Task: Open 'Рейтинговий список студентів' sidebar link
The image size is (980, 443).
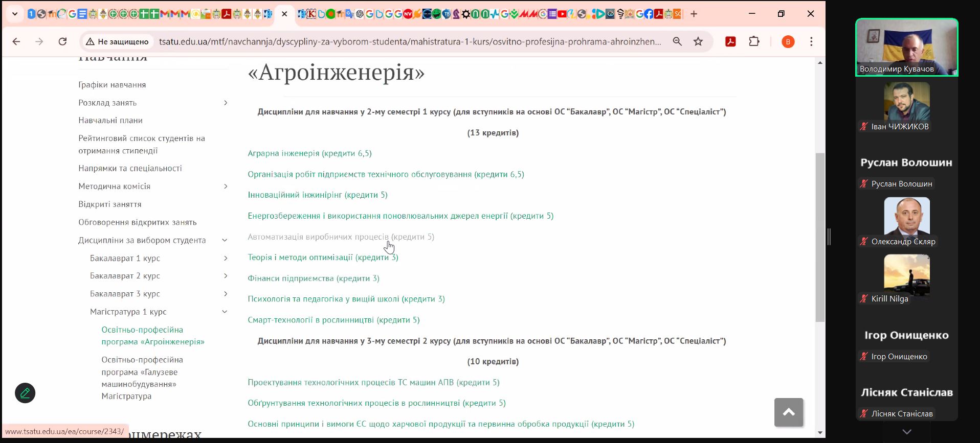Action: pyautogui.click(x=142, y=145)
